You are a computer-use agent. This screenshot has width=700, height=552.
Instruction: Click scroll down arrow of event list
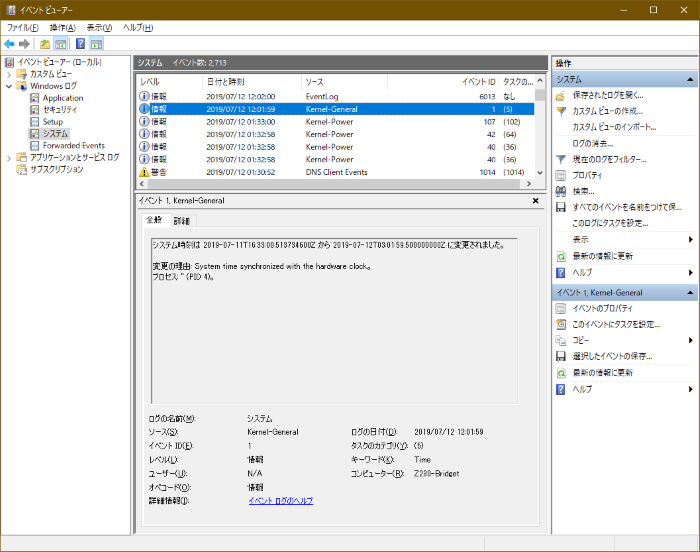click(x=540, y=172)
